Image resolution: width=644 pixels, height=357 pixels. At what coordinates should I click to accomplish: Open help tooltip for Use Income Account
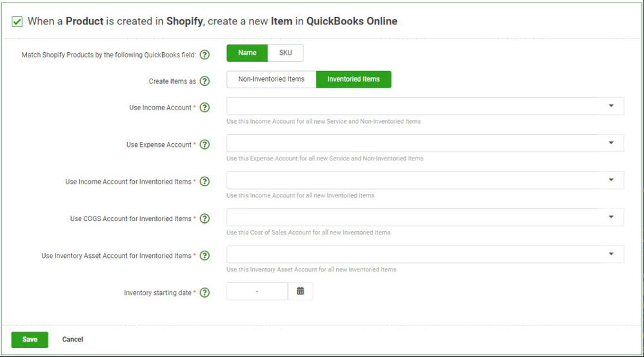point(205,108)
